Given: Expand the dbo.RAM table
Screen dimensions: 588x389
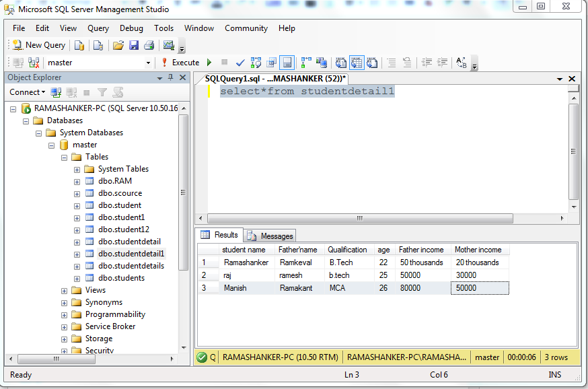Looking at the screenshot, I should 77,182.
